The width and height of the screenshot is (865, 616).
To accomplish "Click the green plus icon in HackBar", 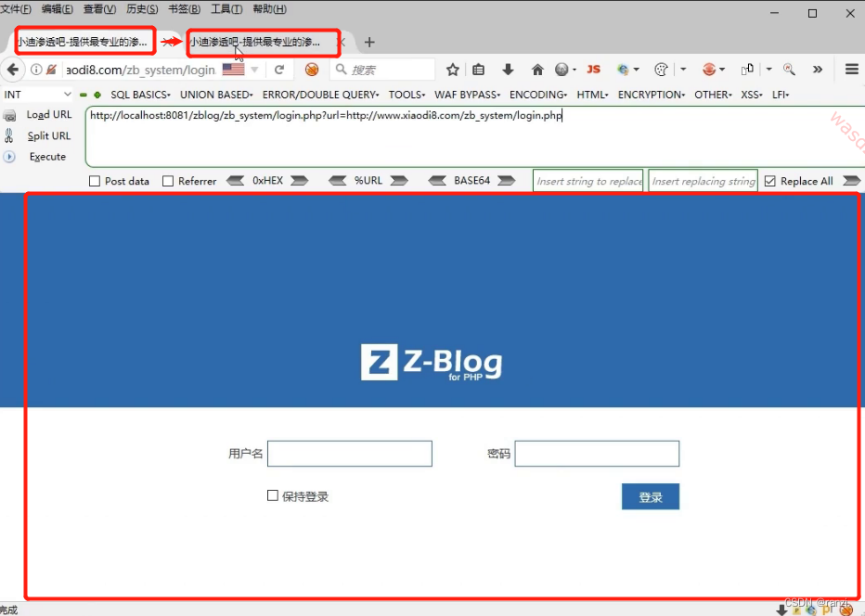I will [97, 95].
